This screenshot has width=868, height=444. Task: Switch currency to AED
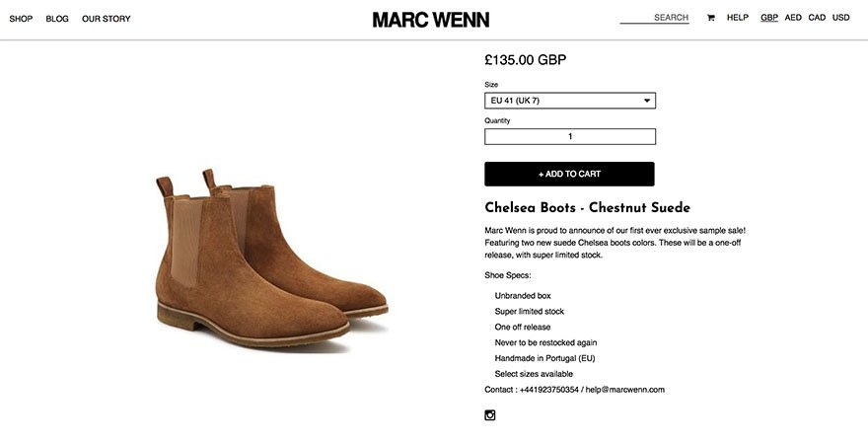pos(793,18)
